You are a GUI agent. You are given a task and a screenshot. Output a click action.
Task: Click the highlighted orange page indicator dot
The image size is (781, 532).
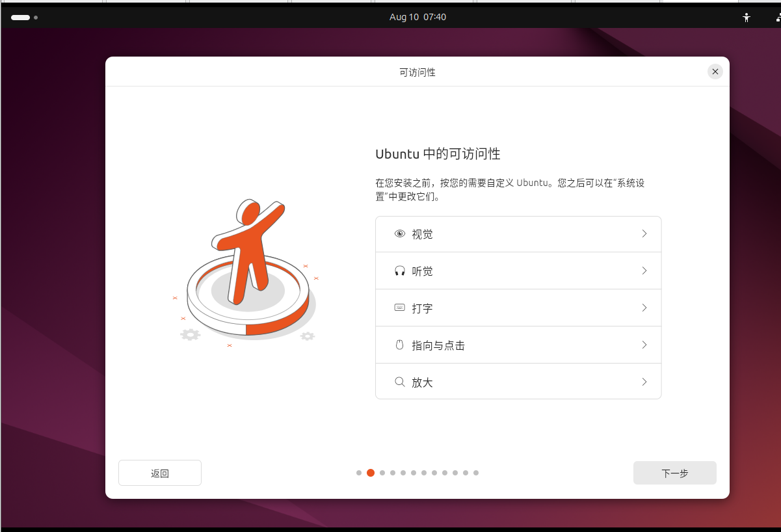click(371, 473)
